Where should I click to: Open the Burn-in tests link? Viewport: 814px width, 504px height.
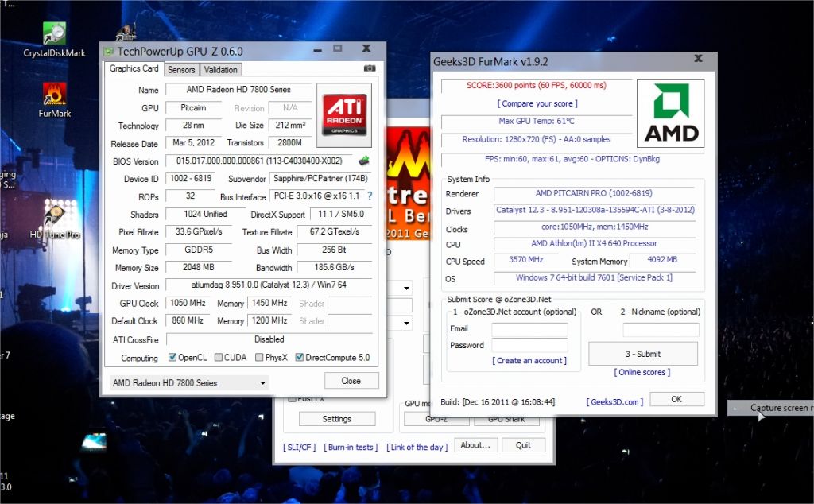(x=351, y=447)
